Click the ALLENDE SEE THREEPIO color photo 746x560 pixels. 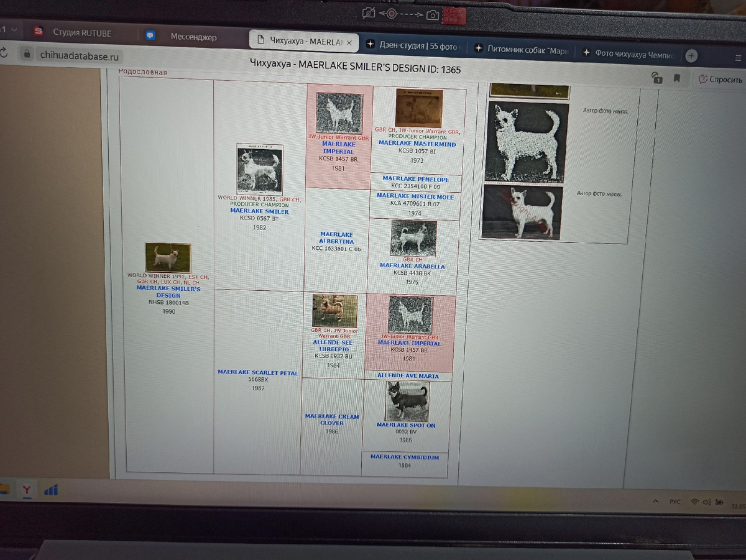coord(334,311)
